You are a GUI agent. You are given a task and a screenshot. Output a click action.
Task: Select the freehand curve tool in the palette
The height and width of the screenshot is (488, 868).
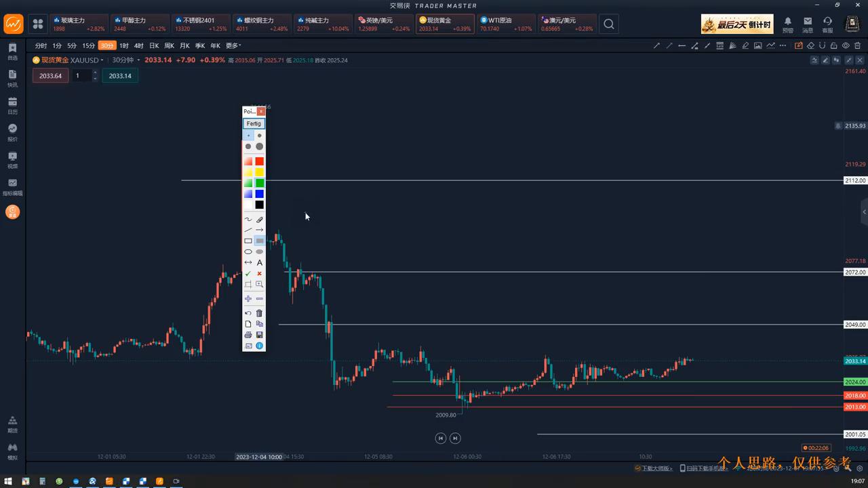248,220
